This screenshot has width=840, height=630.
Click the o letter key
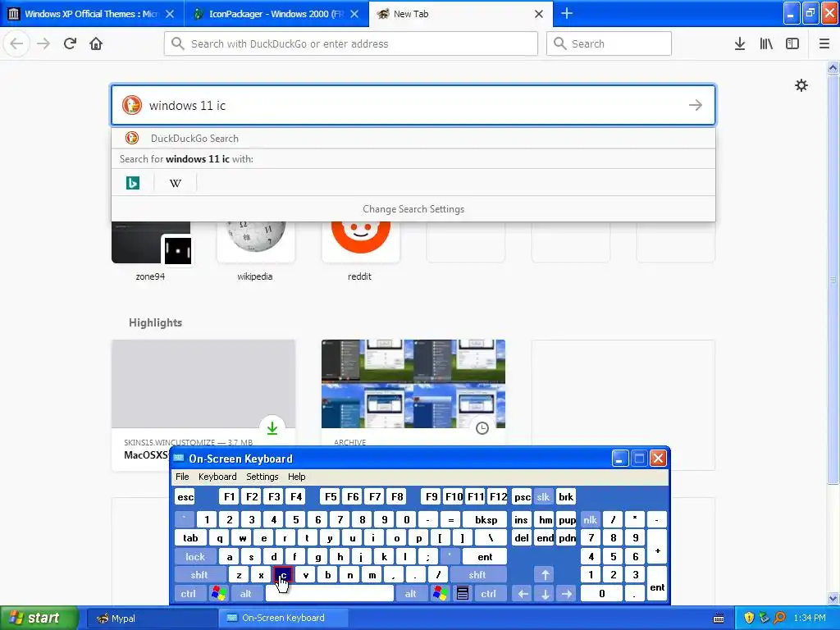click(x=396, y=538)
